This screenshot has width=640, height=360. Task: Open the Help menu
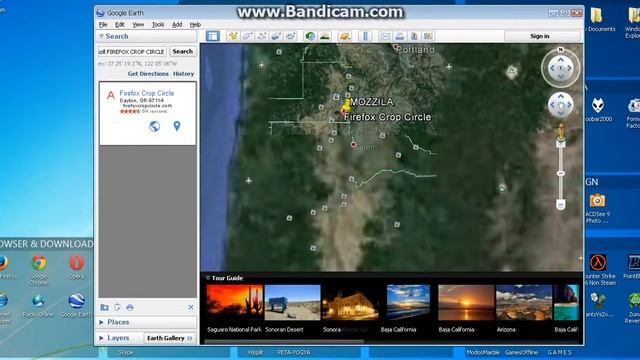click(195, 24)
